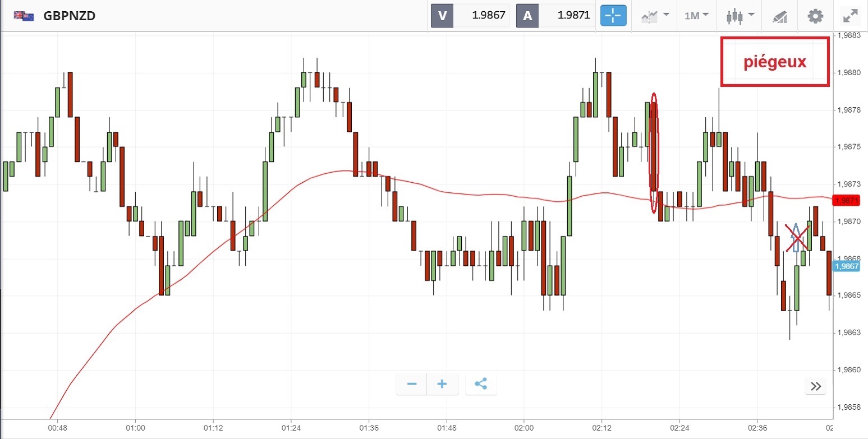The image size is (868, 439).
Task: Share the chart
Action: pos(481,384)
